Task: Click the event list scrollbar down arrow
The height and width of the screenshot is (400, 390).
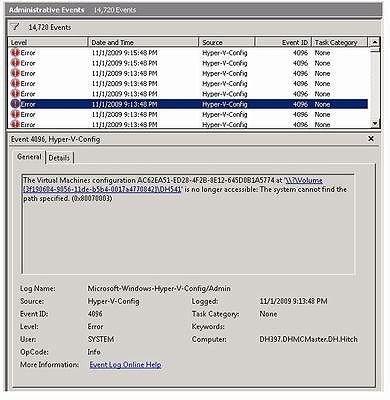Action: point(375,123)
